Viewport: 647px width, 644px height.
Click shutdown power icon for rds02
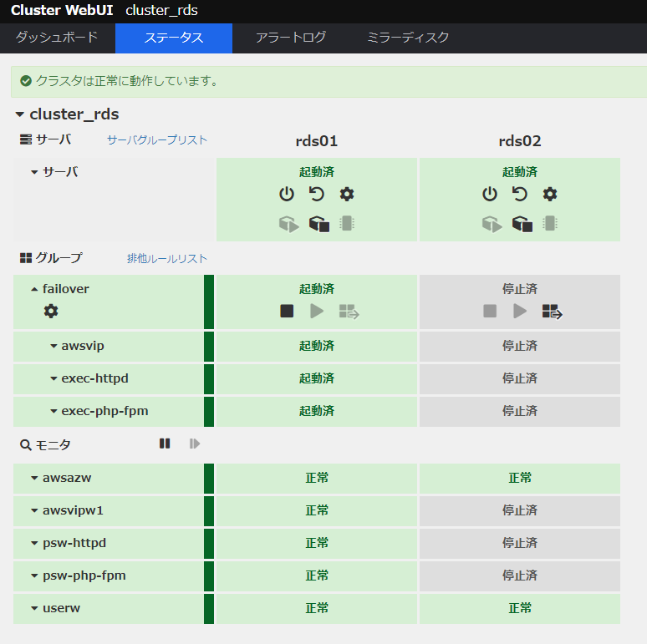[x=490, y=194]
